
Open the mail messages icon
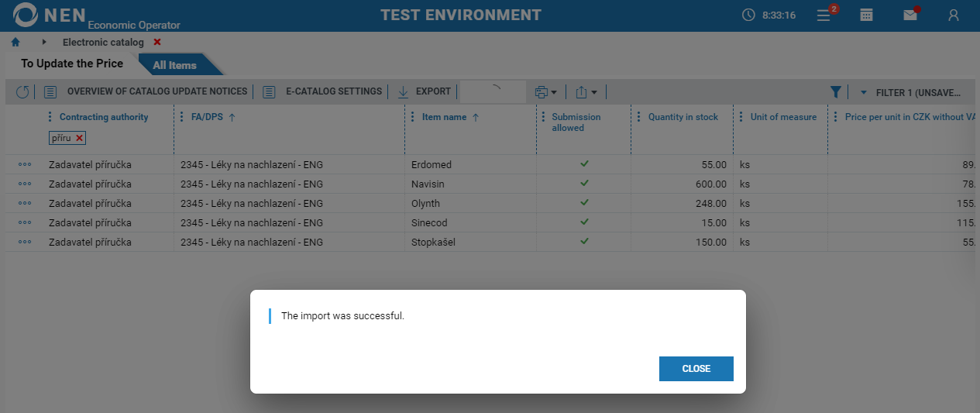910,15
